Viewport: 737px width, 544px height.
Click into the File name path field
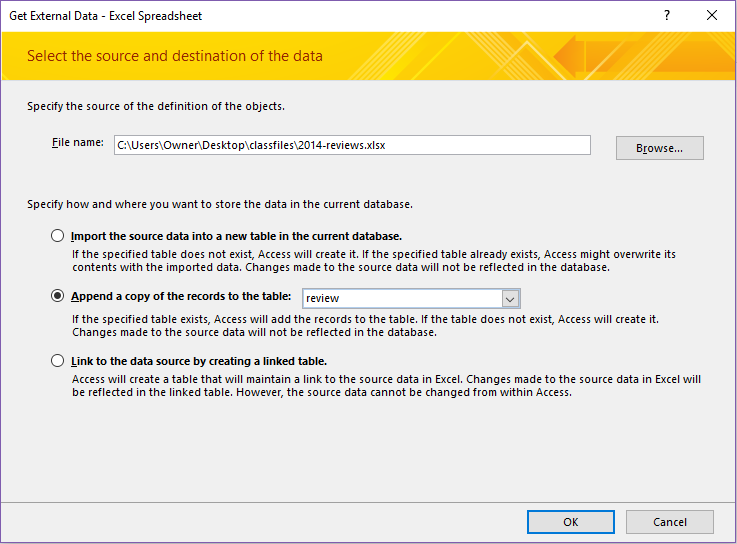351,145
